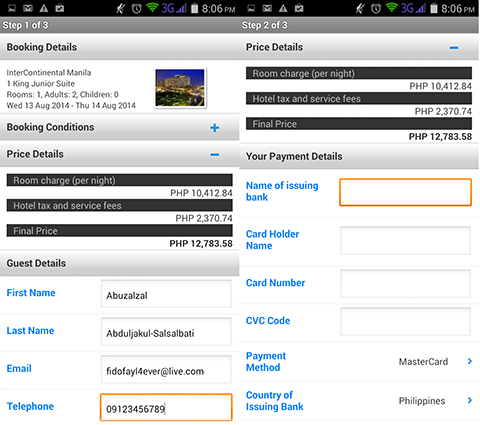Tap the mail envelope notification icon on right screen
The height and width of the screenshot is (425, 480).
267,8
